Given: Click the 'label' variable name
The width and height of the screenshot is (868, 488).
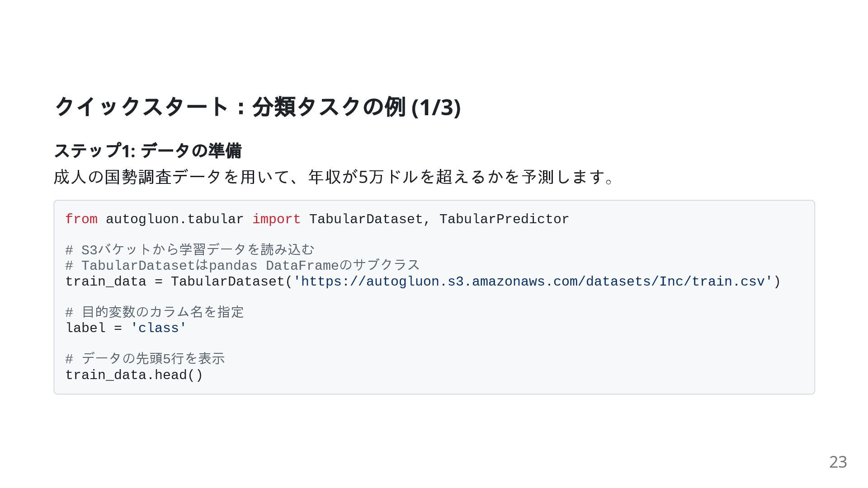Looking at the screenshot, I should coord(85,328).
